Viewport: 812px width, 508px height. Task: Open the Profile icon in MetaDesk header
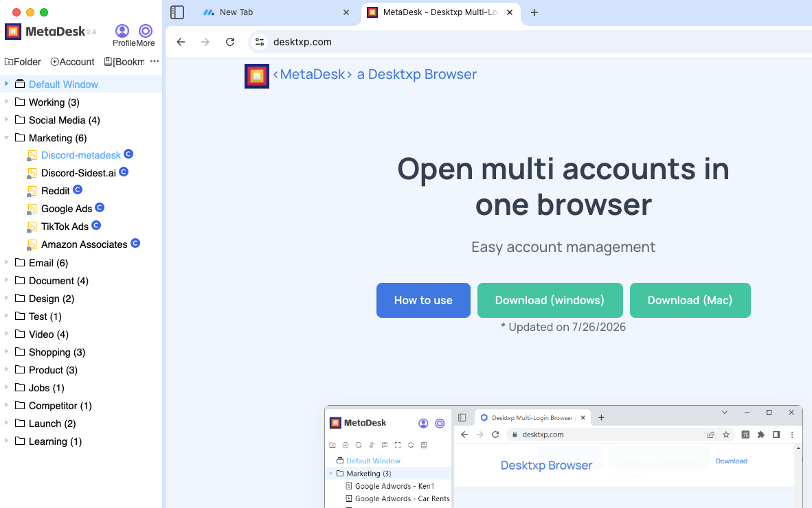tap(122, 31)
